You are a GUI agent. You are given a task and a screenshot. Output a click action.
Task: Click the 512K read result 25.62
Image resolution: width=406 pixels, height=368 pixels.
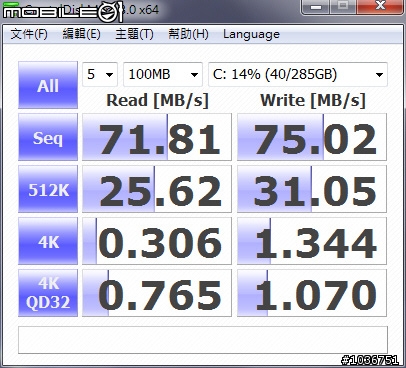click(157, 189)
